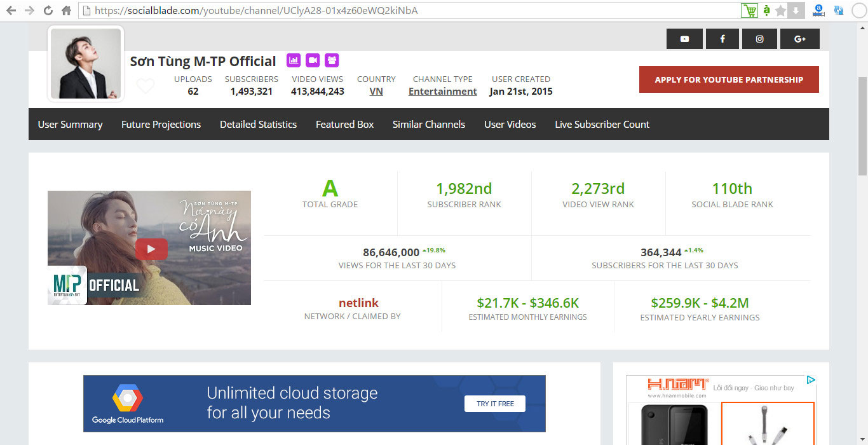
Task: Open the VN country link
Action: pos(376,92)
